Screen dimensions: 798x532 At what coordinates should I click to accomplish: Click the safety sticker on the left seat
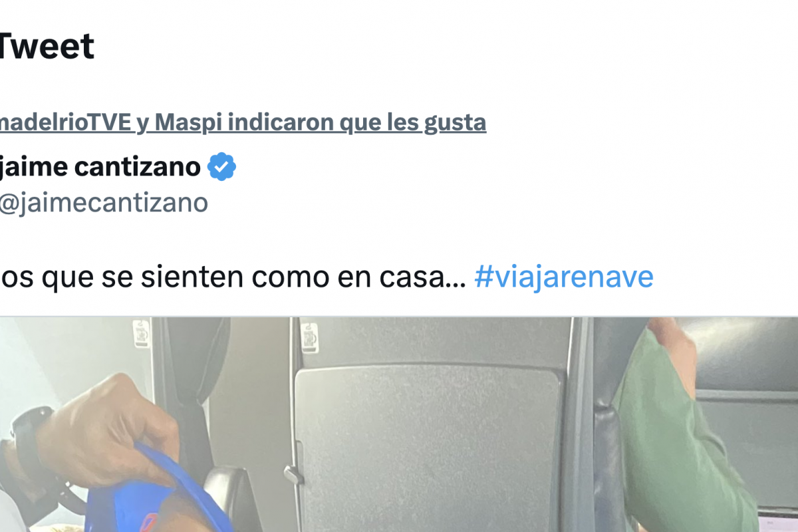(141, 333)
